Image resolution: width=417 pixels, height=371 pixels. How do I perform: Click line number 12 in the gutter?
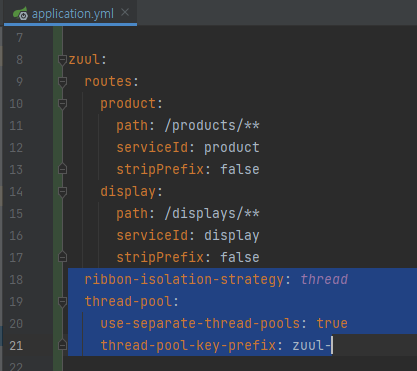[16, 148]
